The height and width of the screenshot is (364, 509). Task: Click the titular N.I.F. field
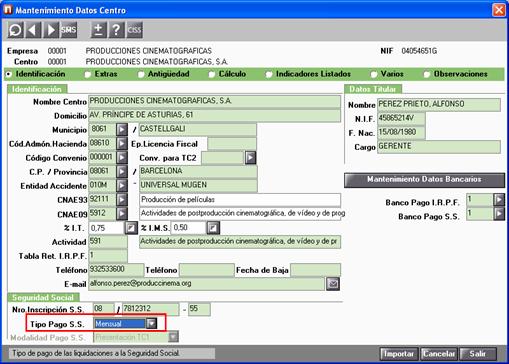401,119
